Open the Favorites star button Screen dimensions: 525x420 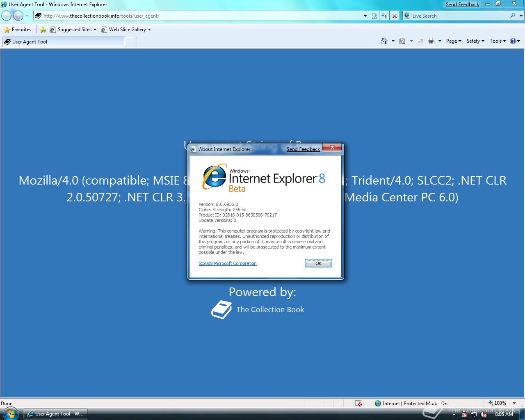(18, 30)
